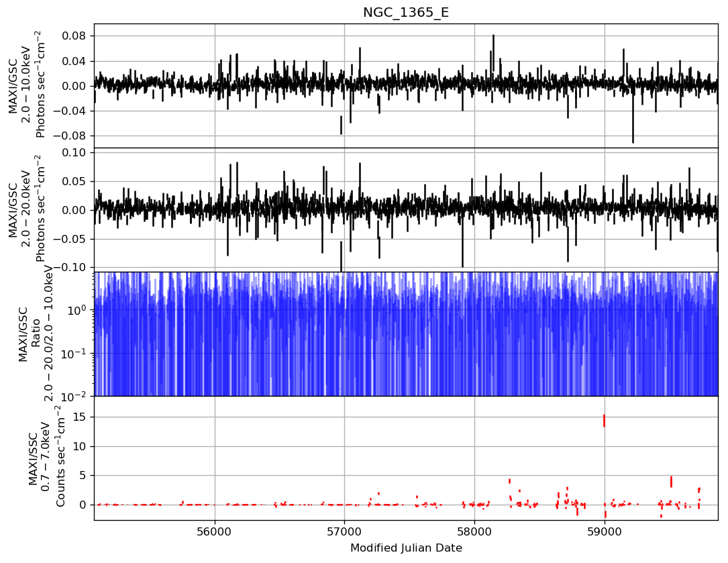The height and width of the screenshot is (563, 728).
Task: Click the MAXI/GSC Ratio y-axis label
Action: 36,334
